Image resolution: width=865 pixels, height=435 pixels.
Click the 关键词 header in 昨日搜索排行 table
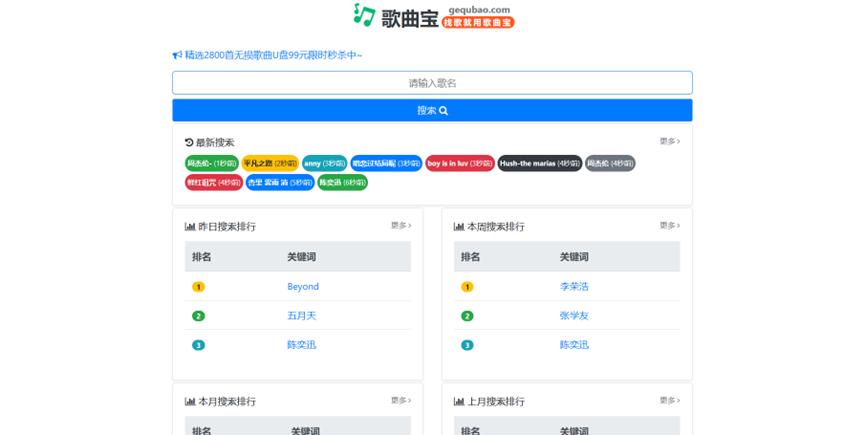[x=301, y=257]
